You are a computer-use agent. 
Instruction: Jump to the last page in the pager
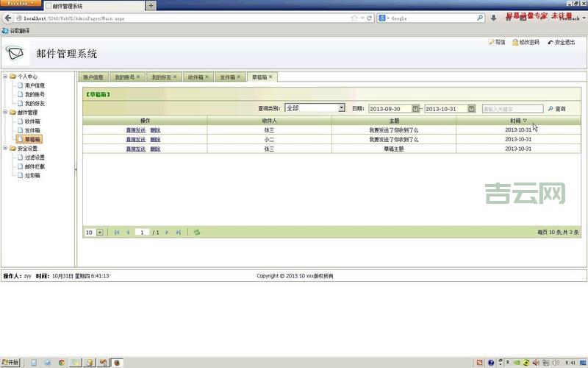pyautogui.click(x=178, y=233)
